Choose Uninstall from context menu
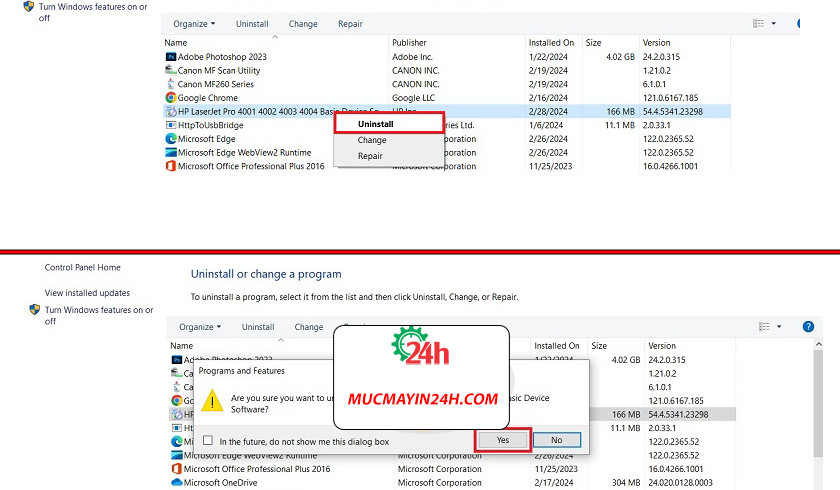 [389, 124]
